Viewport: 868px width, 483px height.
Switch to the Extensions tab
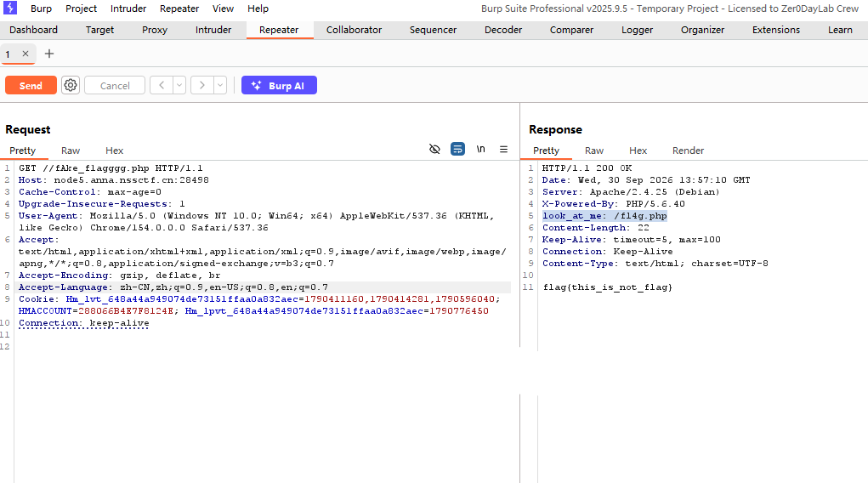(x=776, y=30)
